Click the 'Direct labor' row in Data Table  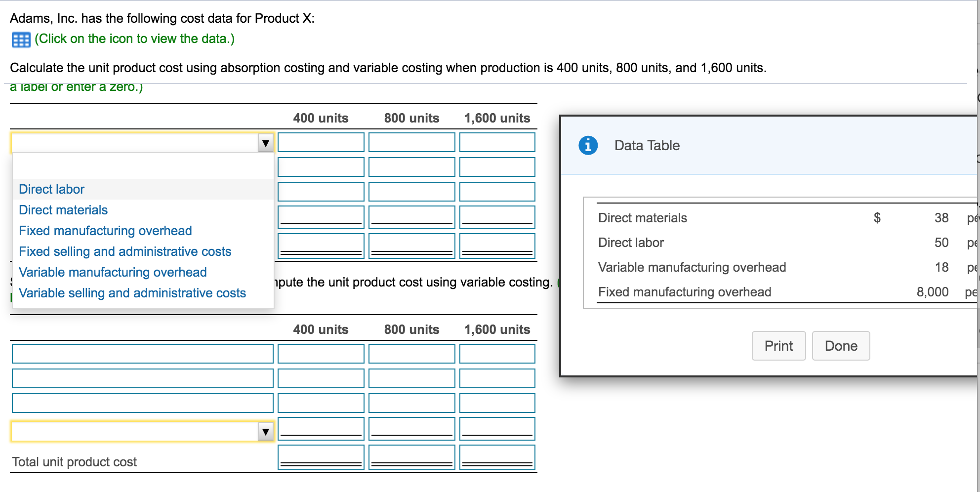coord(631,243)
